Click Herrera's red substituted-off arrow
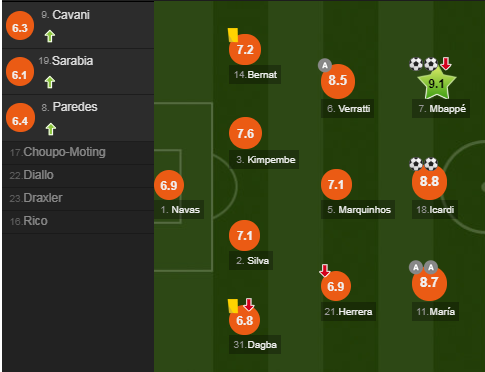The width and height of the screenshot is (485, 372). tap(325, 270)
